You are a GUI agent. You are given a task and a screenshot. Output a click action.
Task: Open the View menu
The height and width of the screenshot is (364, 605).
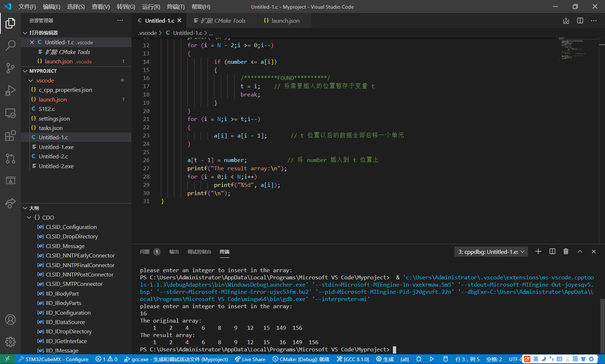(x=100, y=6)
